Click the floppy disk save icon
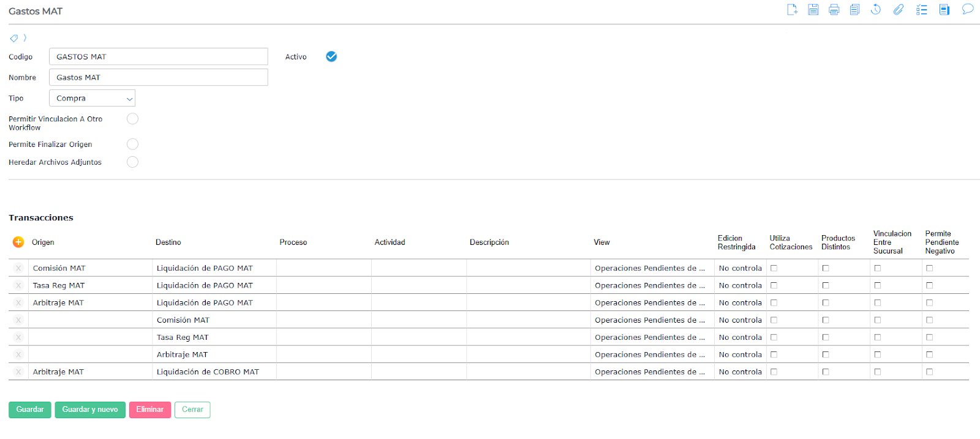 pos(813,9)
